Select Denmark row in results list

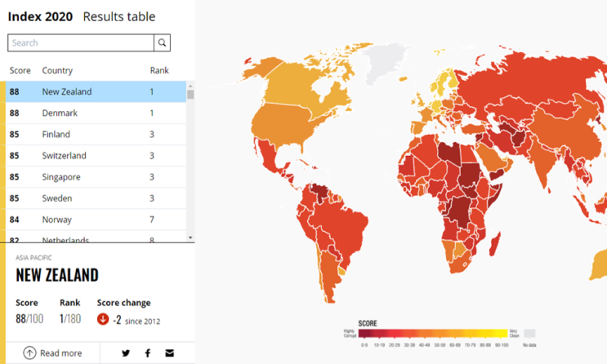point(96,113)
